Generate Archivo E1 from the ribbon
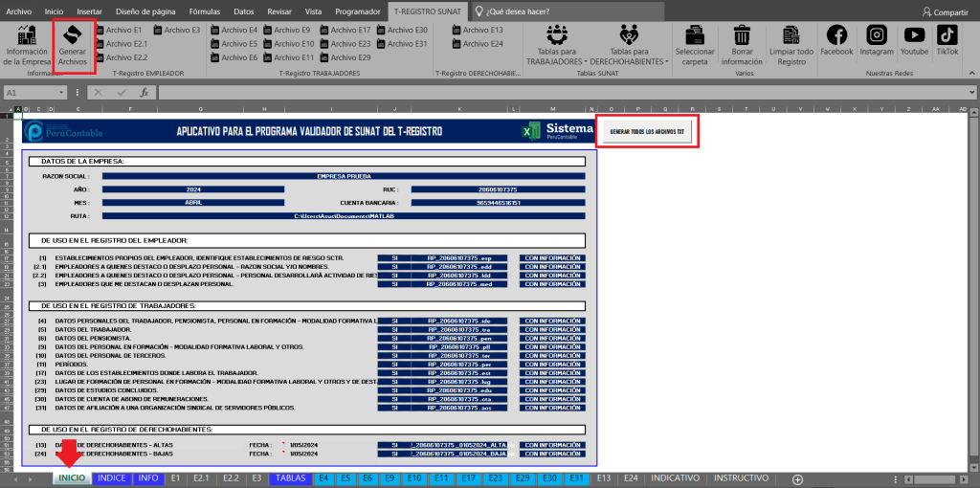980x488 pixels. [x=118, y=30]
